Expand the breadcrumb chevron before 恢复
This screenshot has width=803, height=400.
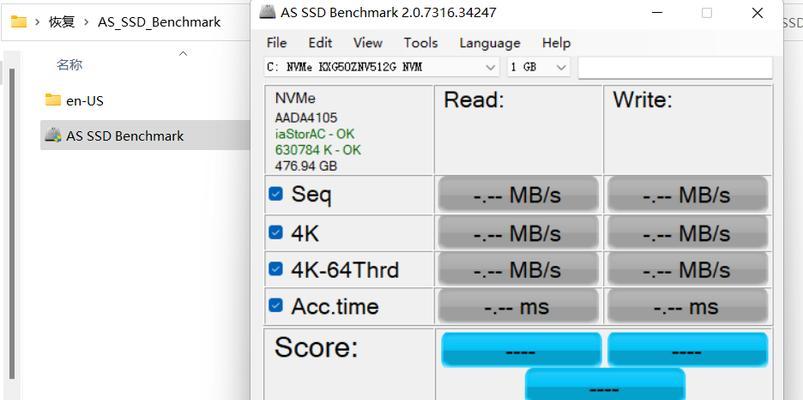point(37,22)
